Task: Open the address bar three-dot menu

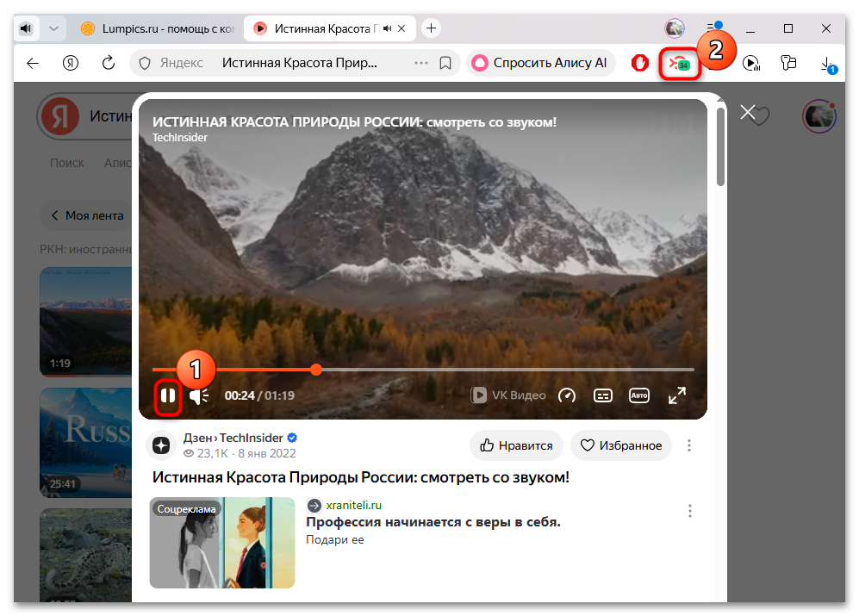Action: point(420,63)
